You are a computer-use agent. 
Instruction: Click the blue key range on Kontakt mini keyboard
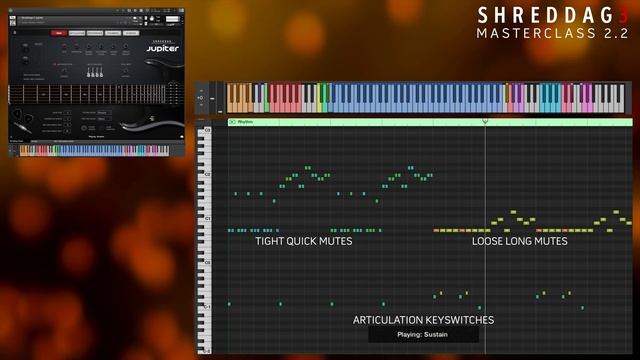(92, 150)
